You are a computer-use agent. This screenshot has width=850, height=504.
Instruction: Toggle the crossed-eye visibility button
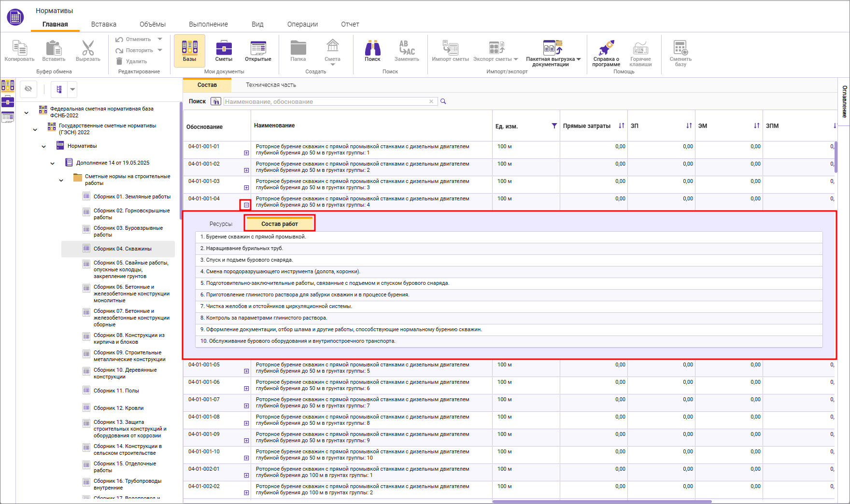(x=28, y=89)
